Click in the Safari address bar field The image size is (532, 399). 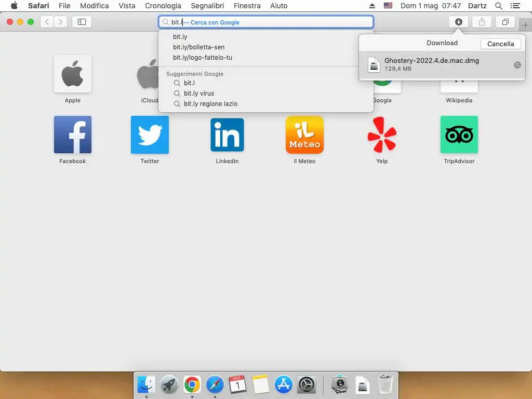(x=266, y=22)
